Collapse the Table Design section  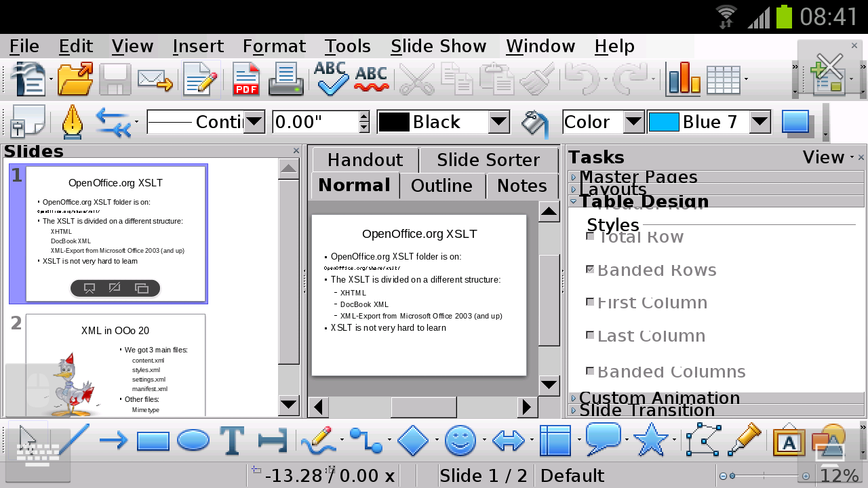(x=716, y=201)
